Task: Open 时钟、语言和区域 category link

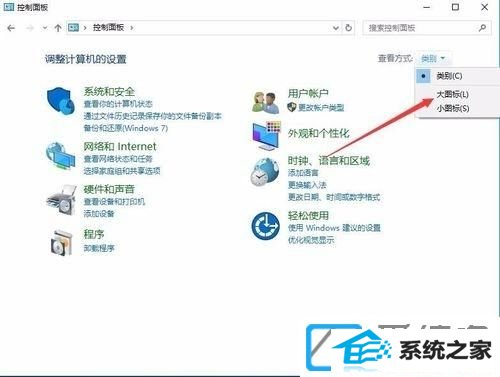Action: point(329,161)
